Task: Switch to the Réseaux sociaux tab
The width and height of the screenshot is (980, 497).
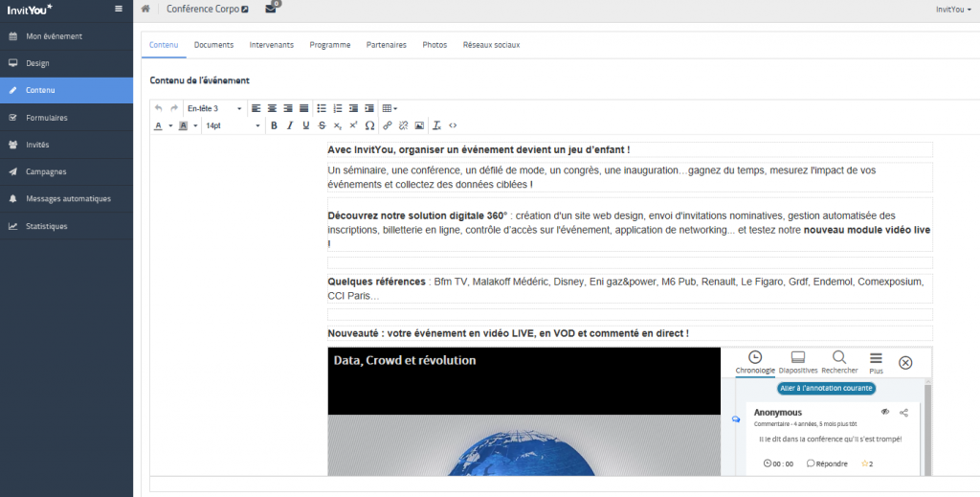Action: [x=491, y=45]
